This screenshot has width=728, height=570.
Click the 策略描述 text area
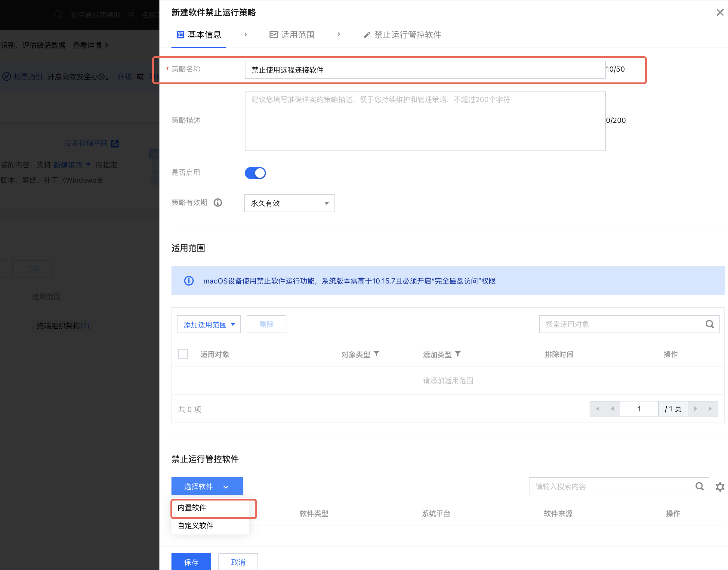pyautogui.click(x=425, y=121)
